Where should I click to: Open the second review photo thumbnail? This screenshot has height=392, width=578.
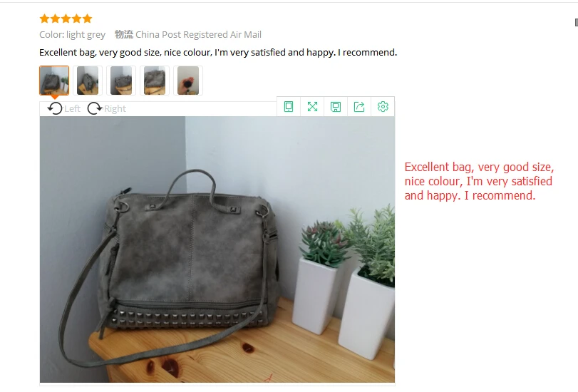(x=88, y=81)
